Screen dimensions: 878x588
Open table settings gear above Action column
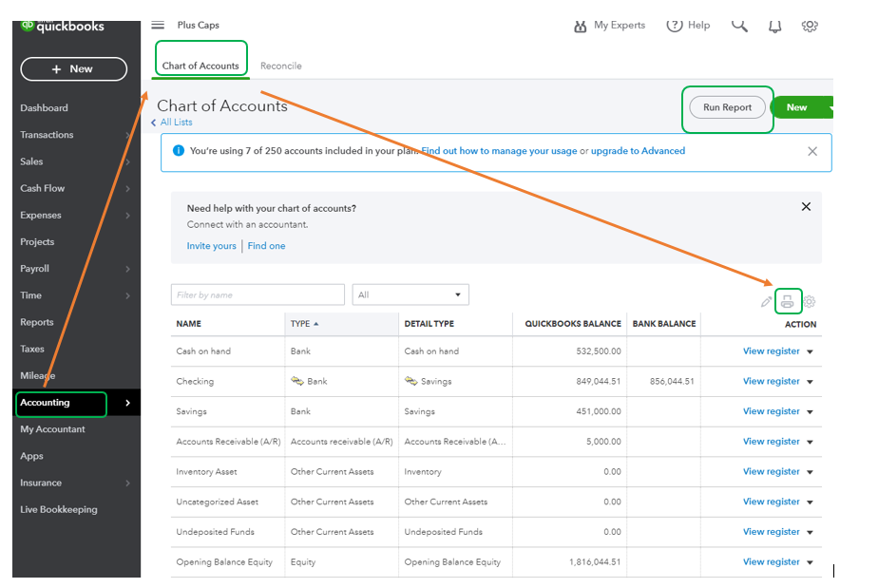click(x=810, y=302)
